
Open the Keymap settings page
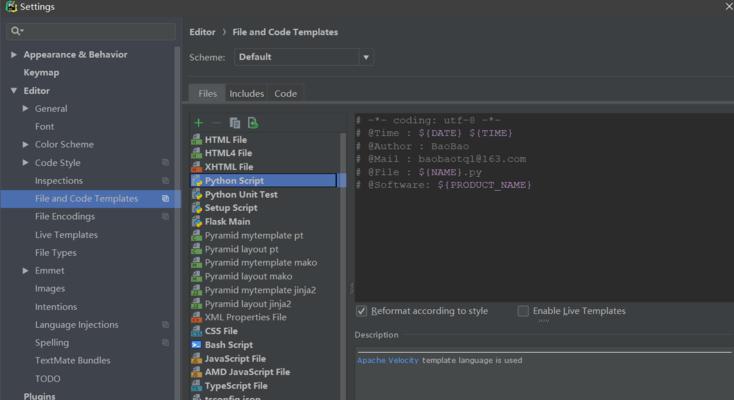(41, 73)
